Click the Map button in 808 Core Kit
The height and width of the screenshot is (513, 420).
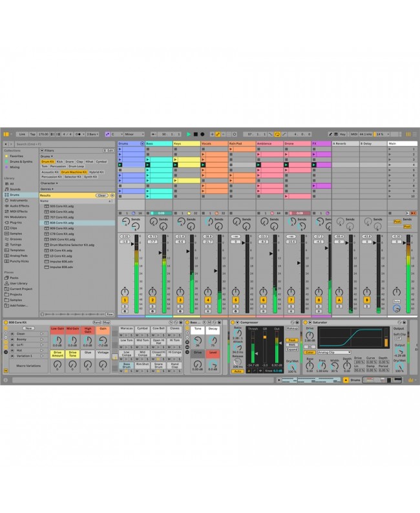point(107,322)
